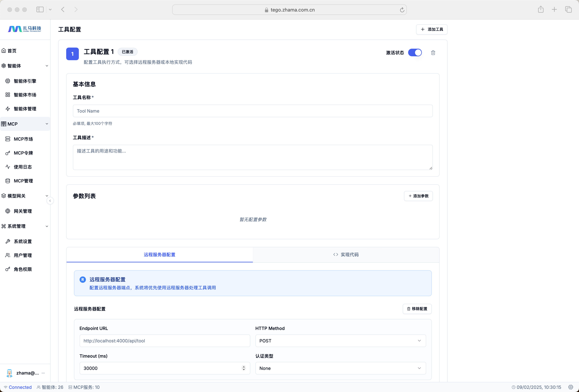Image resolution: width=579 pixels, height=392 pixels.
Task: Open 角色权限 from the sidebar
Action: tap(22, 269)
